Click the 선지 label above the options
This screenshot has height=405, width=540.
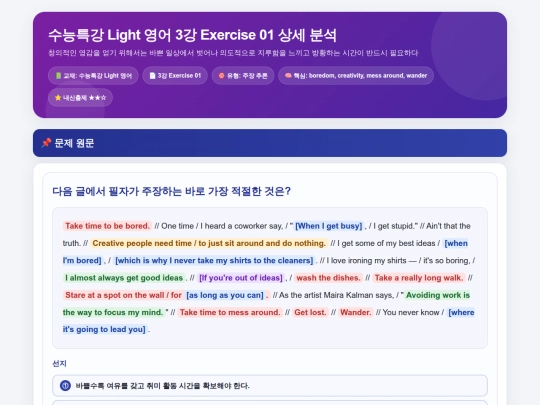point(59,364)
